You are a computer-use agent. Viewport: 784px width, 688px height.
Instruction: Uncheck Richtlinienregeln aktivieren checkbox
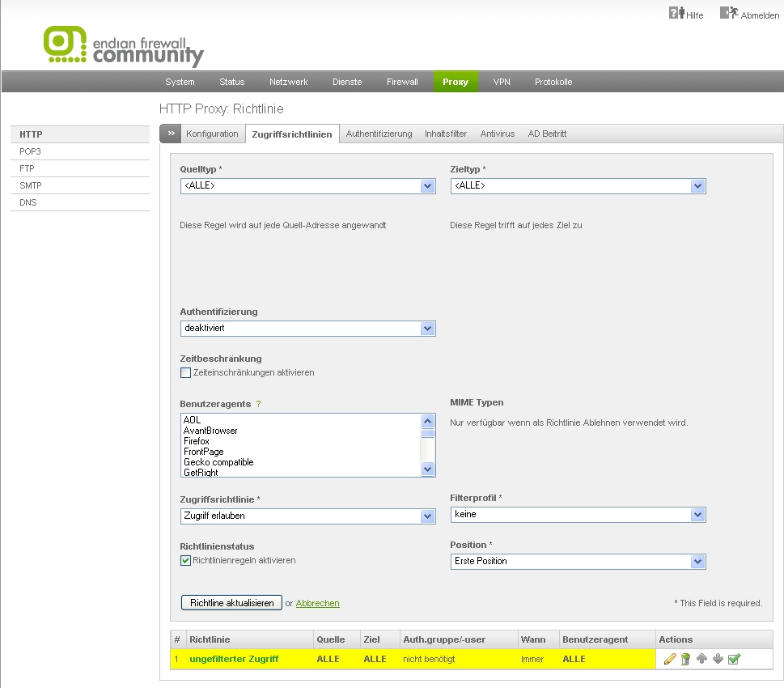tap(186, 560)
